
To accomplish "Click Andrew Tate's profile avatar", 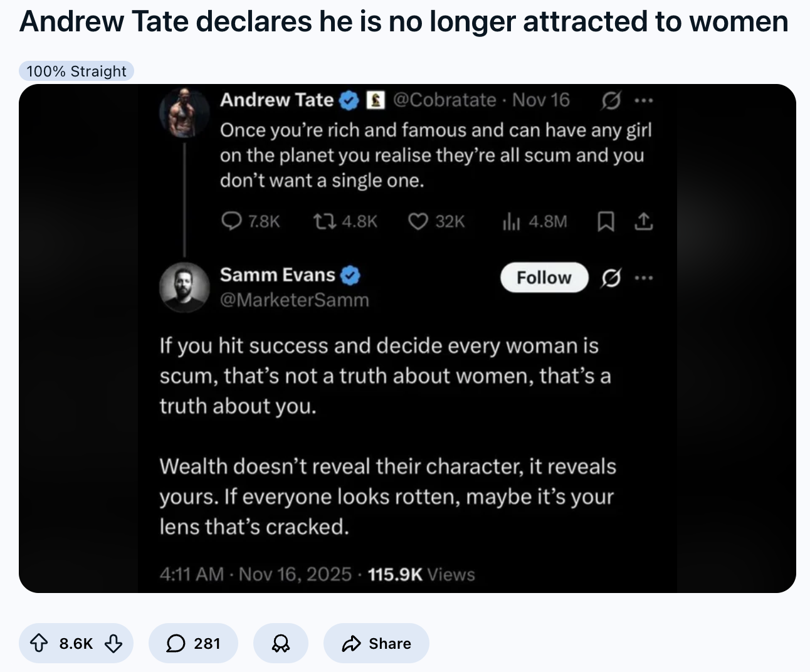I will pyautogui.click(x=184, y=113).
